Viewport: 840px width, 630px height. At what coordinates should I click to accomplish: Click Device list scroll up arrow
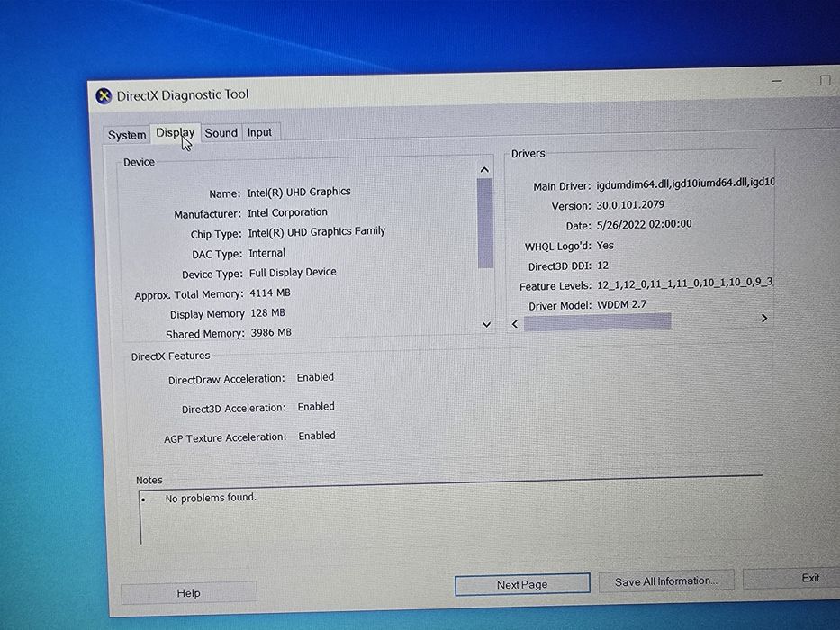pos(484,170)
